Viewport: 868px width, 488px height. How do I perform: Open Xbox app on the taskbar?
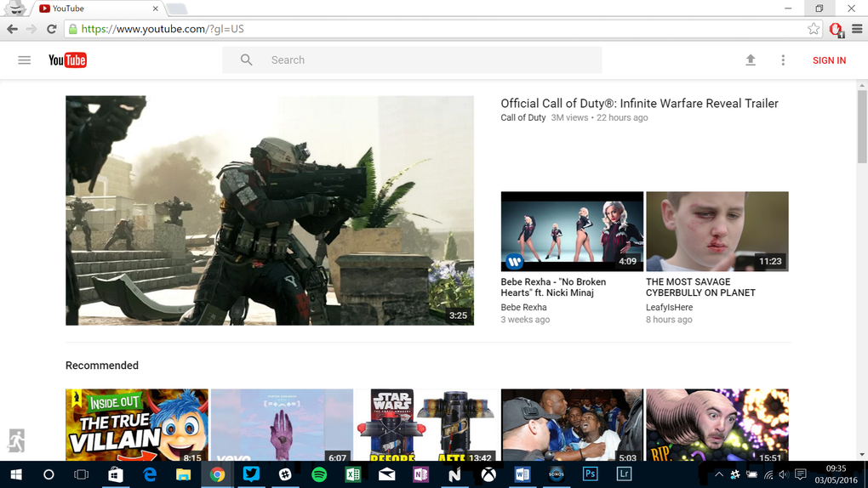click(x=488, y=474)
